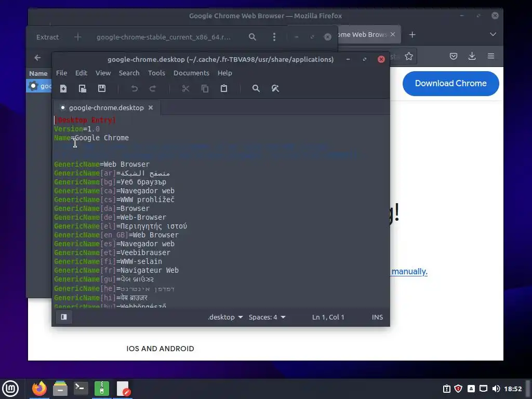Image resolution: width=532 pixels, height=399 pixels.
Task: Click the Undo arrow in the editor toolbar
Action: (x=135, y=88)
